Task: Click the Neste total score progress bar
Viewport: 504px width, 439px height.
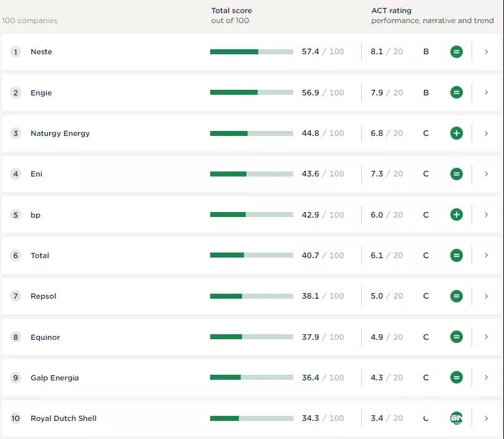Action: (251, 52)
